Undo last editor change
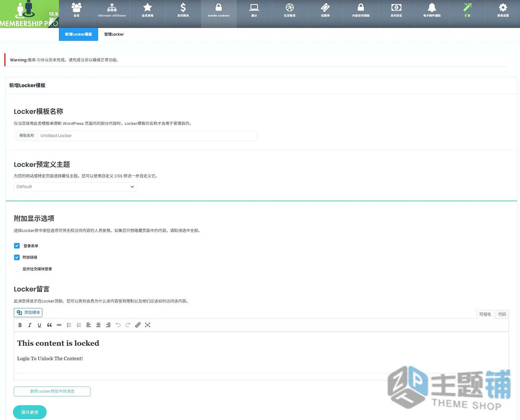Screen dimensions: 520x420 tap(118, 325)
